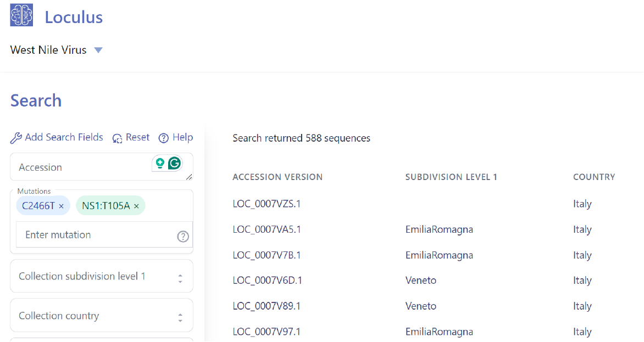
Task: Click the mutation help icon in Enter mutation
Action: (183, 236)
